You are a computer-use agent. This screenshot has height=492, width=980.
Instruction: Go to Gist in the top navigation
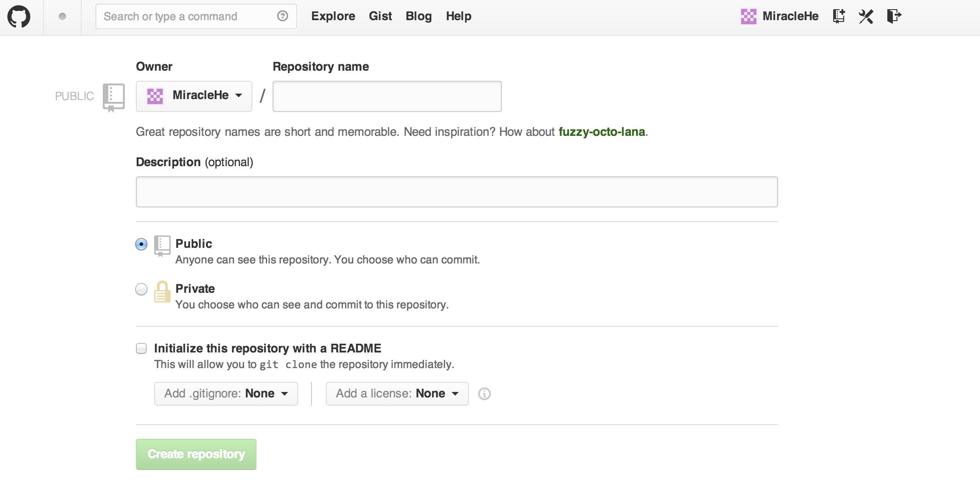click(380, 17)
